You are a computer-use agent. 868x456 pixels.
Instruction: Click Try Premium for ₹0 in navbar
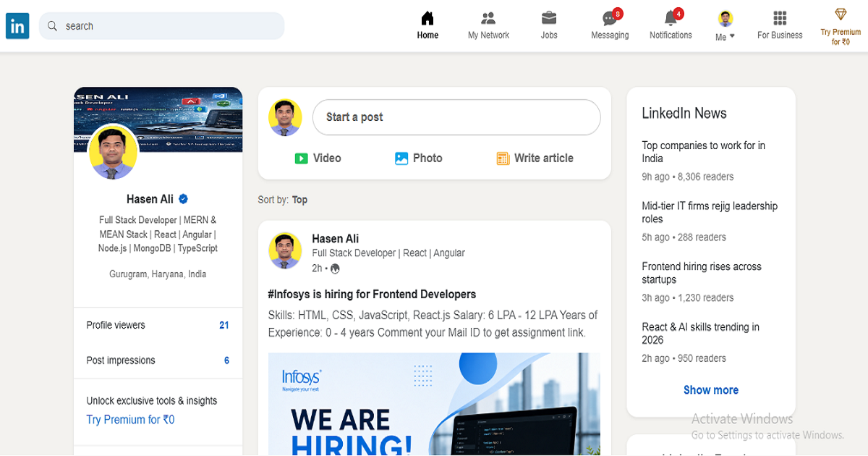[x=841, y=37]
